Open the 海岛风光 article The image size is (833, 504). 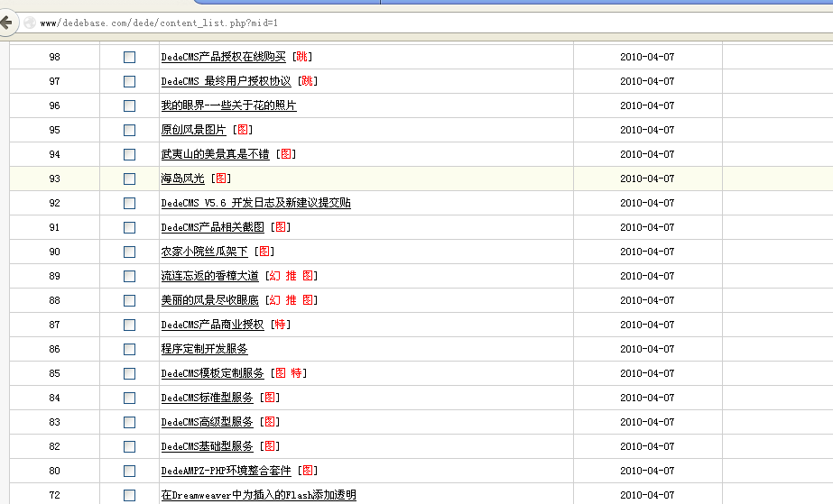(x=182, y=179)
